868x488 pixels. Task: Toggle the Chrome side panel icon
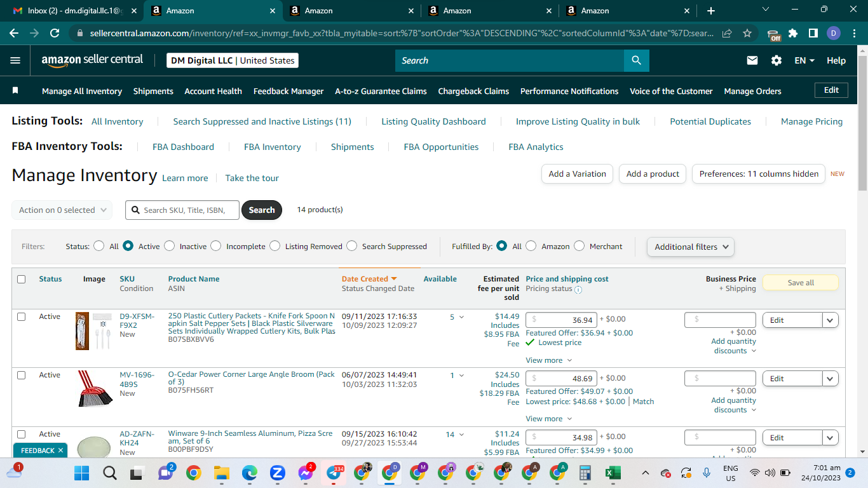[x=813, y=33]
